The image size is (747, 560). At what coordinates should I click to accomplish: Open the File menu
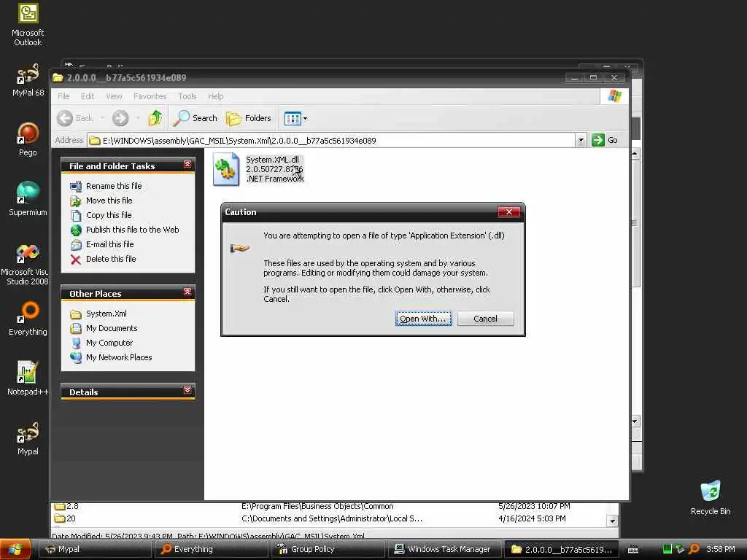click(x=63, y=96)
